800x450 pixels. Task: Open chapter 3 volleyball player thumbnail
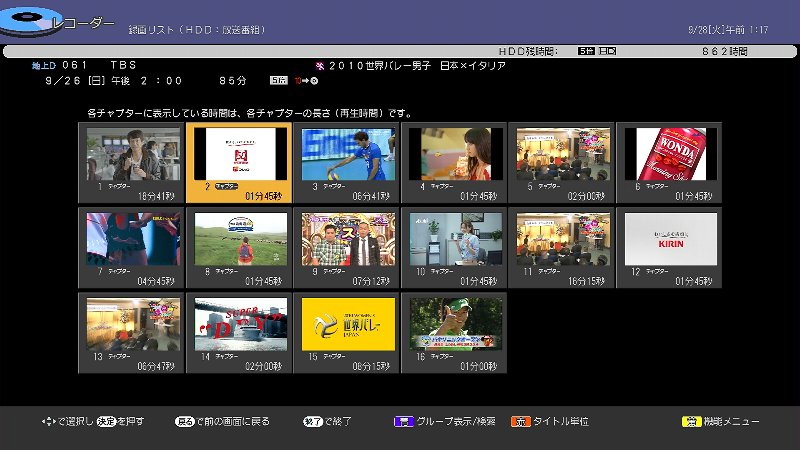[x=347, y=153]
